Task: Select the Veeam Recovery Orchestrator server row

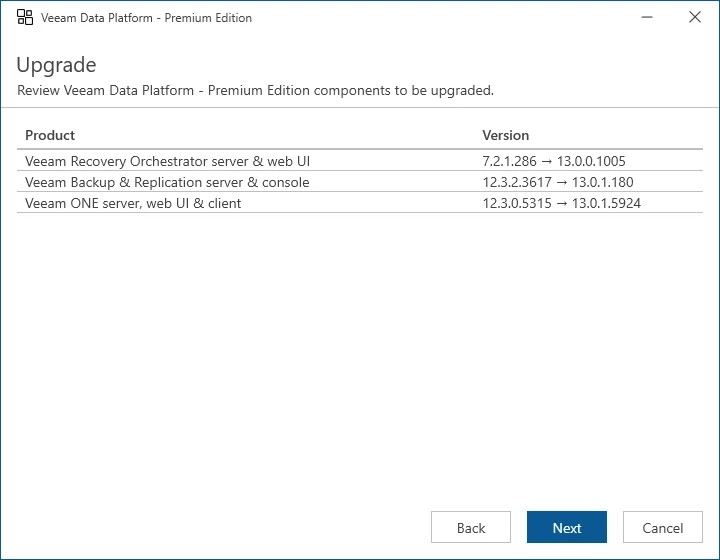Action: click(167, 161)
